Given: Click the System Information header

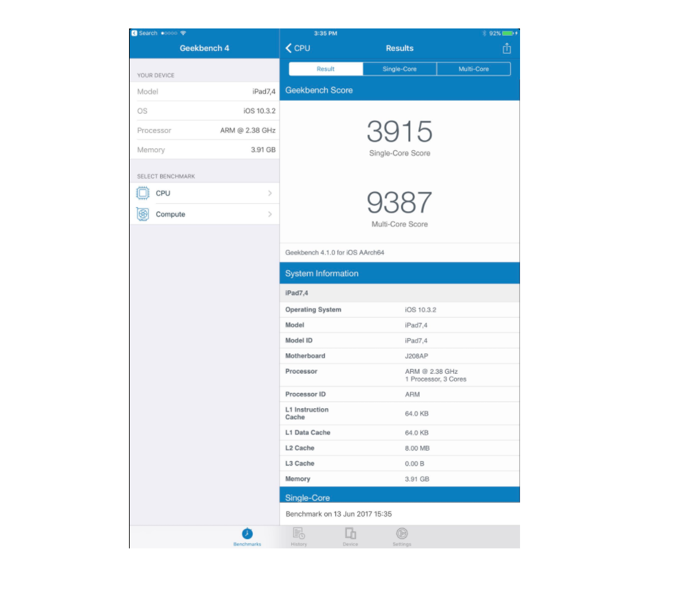Looking at the screenshot, I should tap(400, 273).
